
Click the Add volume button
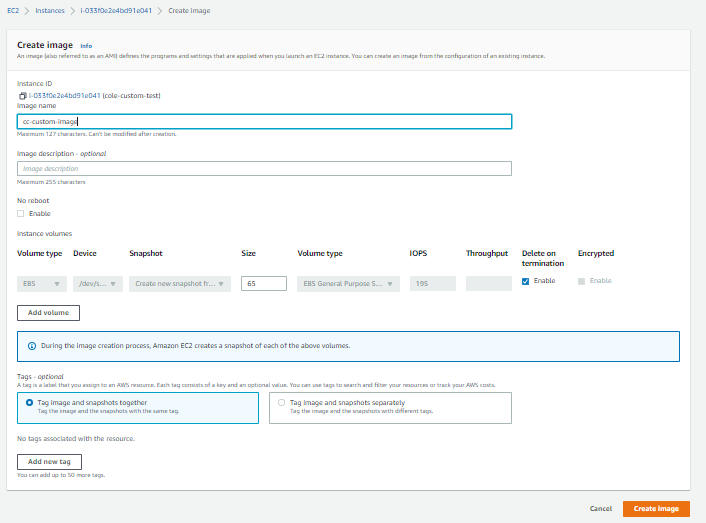[x=48, y=313]
